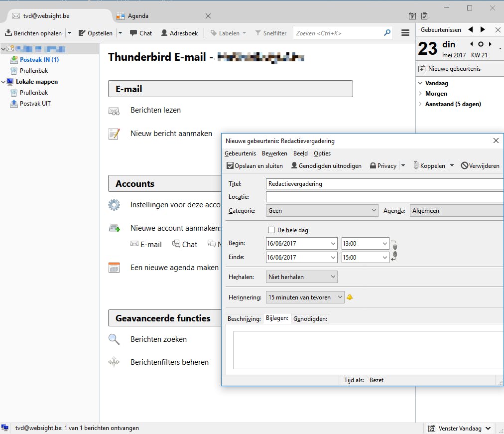The image size is (504, 434).
Task: Open the Gebeurtenis menu in dialog
Action: [x=240, y=153]
